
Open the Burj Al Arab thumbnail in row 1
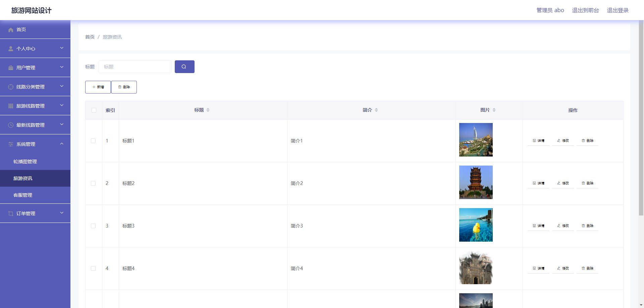tap(476, 140)
